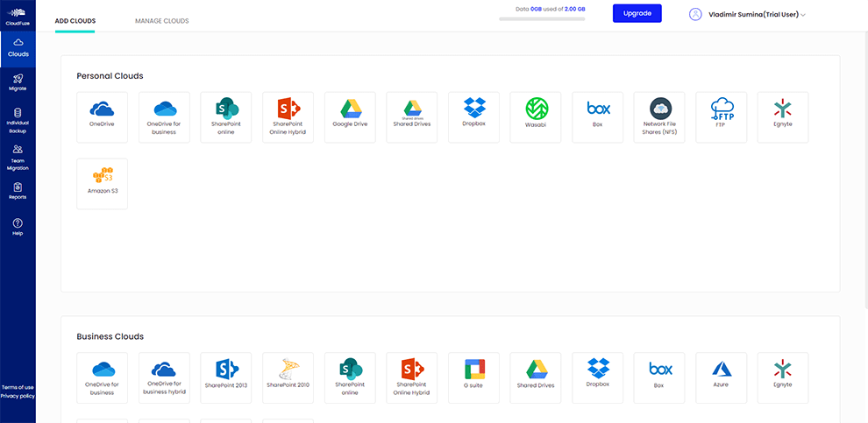
Task: View Reports from the sidebar
Action: pyautogui.click(x=18, y=191)
